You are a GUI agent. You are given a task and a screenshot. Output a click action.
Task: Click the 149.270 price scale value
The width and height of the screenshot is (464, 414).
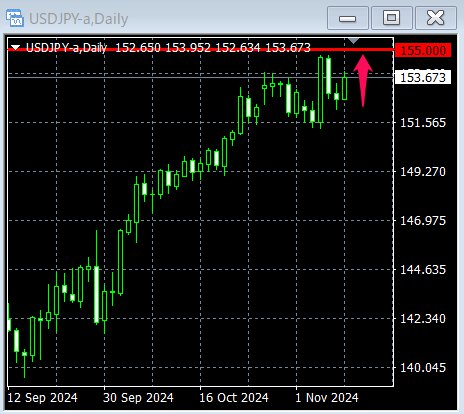(x=423, y=172)
